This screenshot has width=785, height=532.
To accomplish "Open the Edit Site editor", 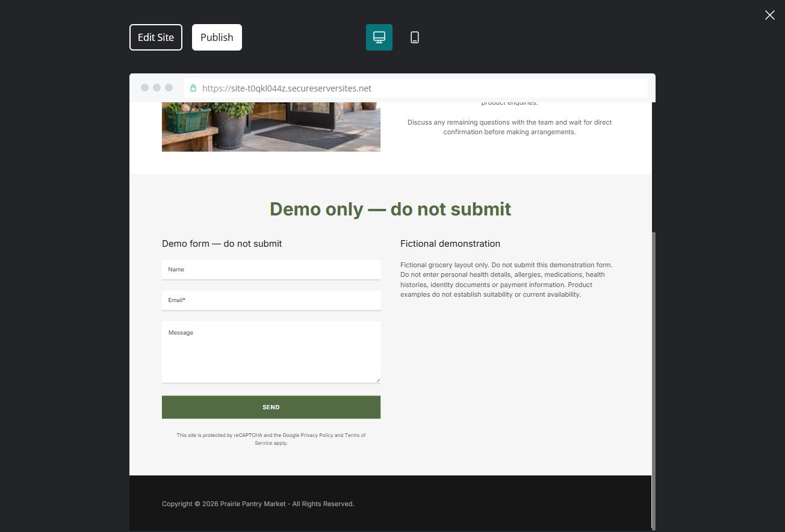I will point(156,37).
